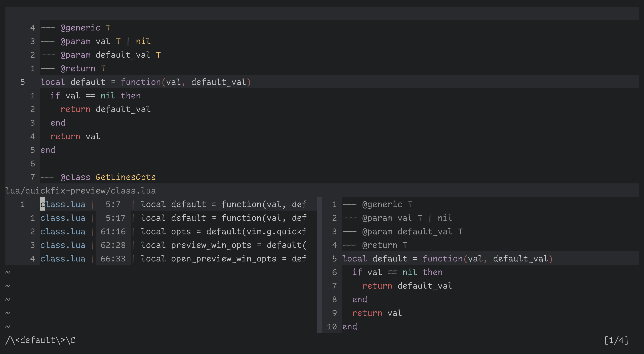Click quickfix entry class.lua at 5:7

(x=173, y=204)
